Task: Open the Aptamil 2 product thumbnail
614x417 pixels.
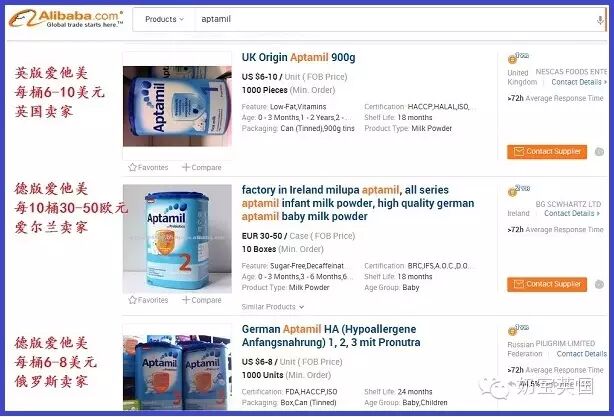Action: 177,239
